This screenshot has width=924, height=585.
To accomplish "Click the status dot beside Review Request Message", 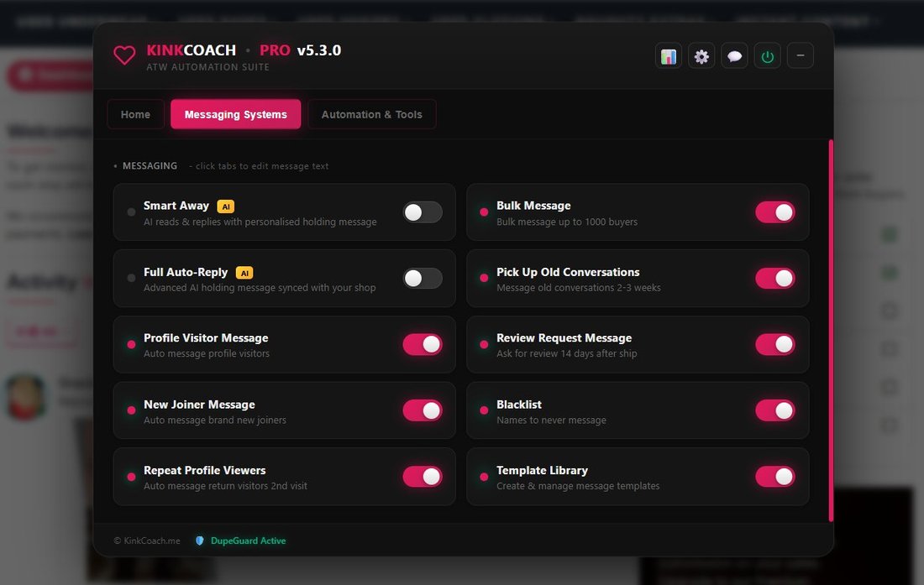I will pyautogui.click(x=484, y=344).
